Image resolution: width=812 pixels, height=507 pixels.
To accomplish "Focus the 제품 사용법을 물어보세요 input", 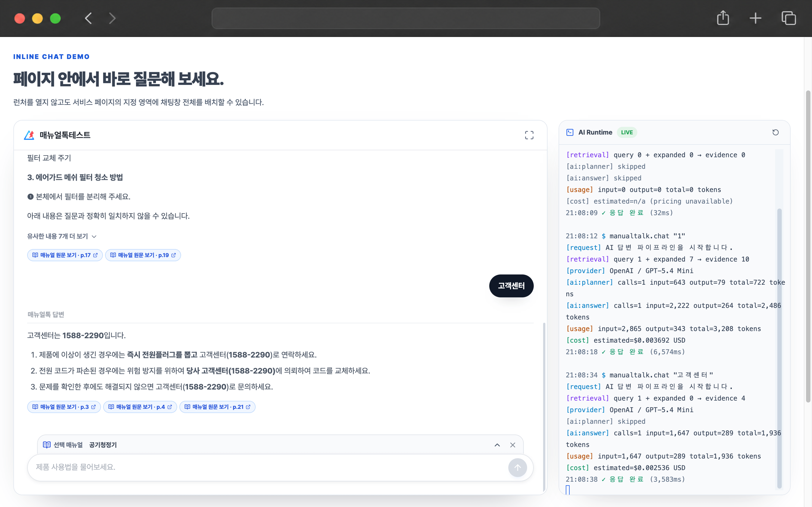I will 268,467.
